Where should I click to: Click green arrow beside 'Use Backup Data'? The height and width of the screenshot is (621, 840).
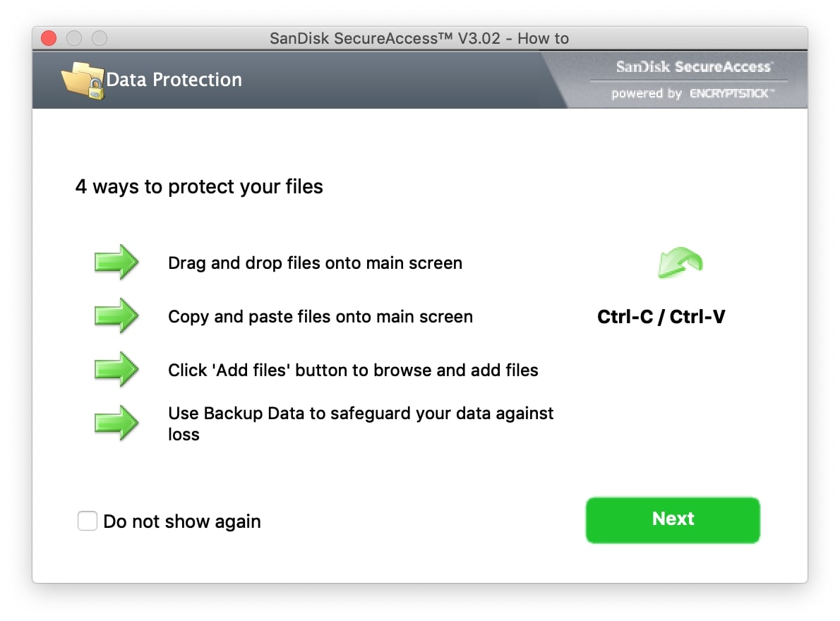(116, 423)
